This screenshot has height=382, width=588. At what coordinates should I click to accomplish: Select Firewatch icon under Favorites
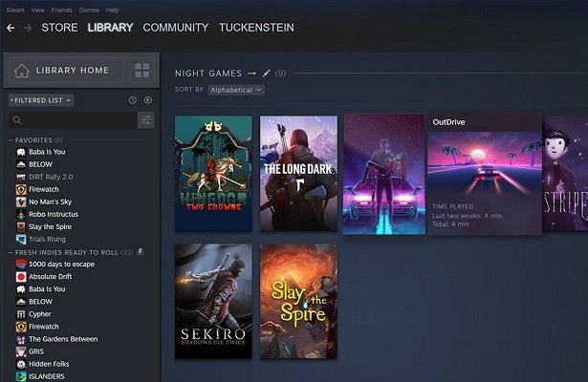[21, 189]
